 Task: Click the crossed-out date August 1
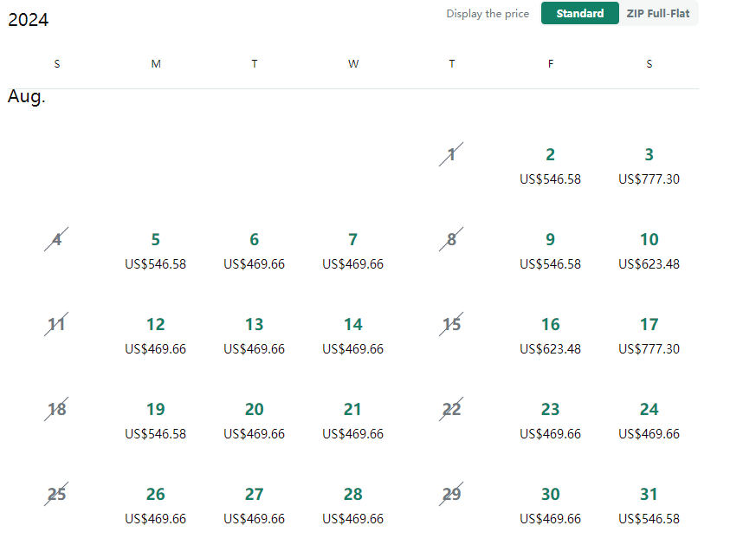click(451, 154)
